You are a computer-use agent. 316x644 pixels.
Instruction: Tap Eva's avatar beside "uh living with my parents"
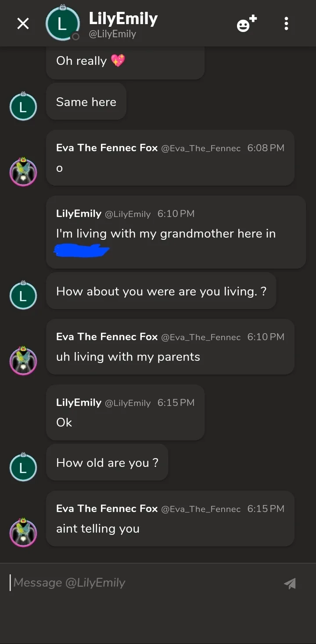(23, 361)
